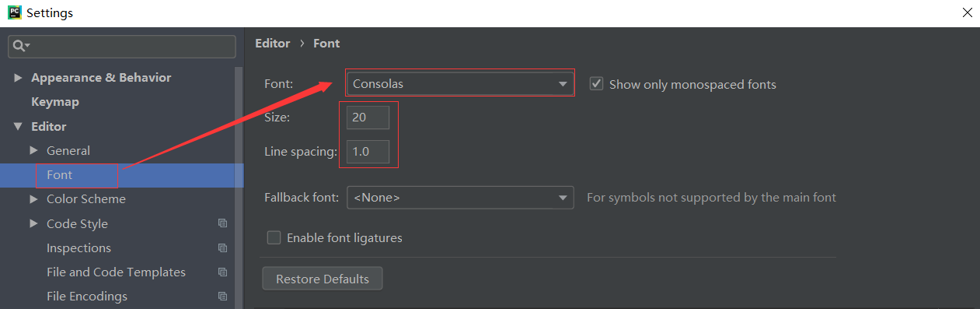Enable font ligatures checkbox
Image resolution: width=980 pixels, height=309 pixels.
point(274,237)
